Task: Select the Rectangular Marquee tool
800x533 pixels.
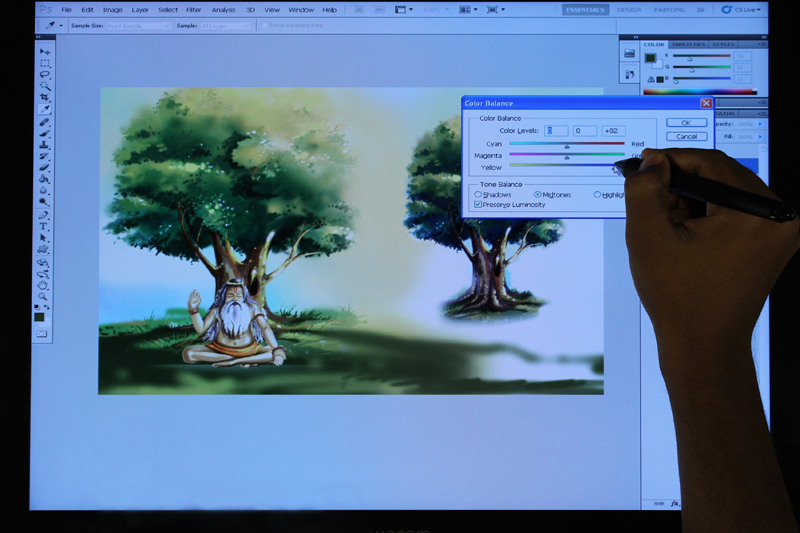Action: point(44,63)
